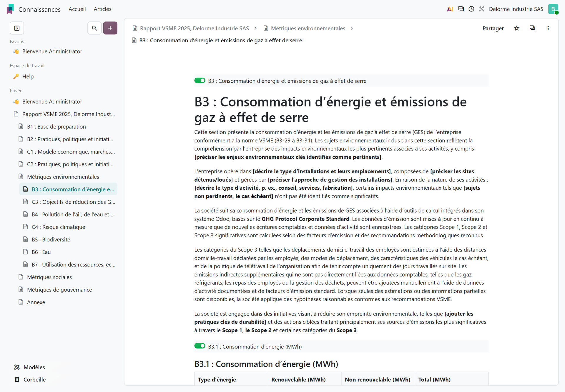Create a new article with plus button
The height and width of the screenshot is (392, 565).
tap(110, 28)
